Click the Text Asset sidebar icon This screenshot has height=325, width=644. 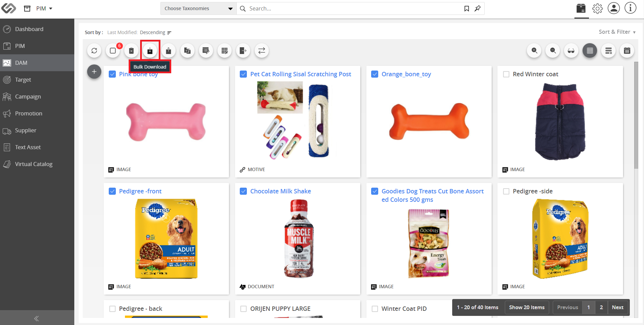coord(7,147)
